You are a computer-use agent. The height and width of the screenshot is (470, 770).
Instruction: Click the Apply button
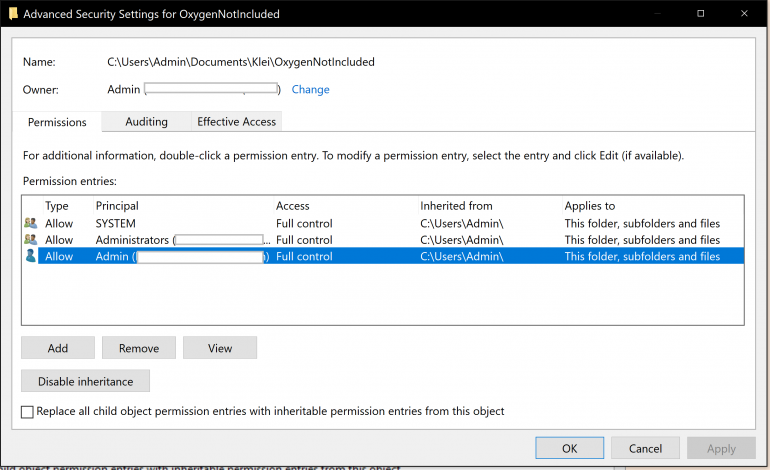pyautogui.click(x=721, y=448)
